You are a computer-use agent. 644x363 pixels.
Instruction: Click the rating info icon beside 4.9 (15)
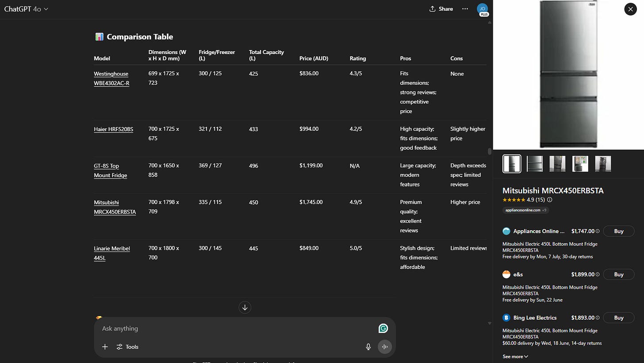pyautogui.click(x=550, y=200)
